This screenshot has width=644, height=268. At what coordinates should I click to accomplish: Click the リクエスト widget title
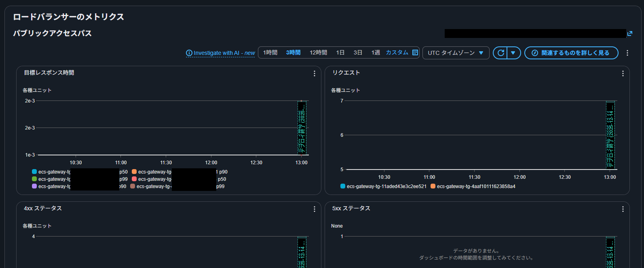click(x=346, y=73)
